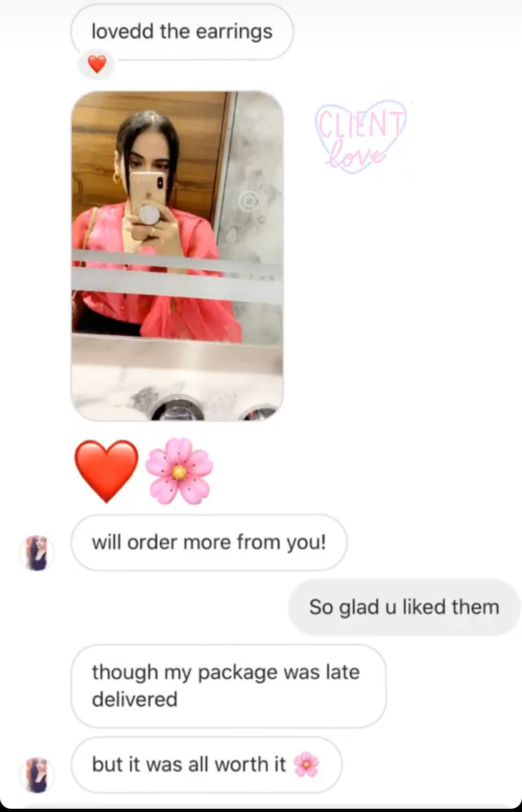This screenshot has height=812, width=522.
Task: Tap the view-once replay icon on photo
Action: point(249,201)
